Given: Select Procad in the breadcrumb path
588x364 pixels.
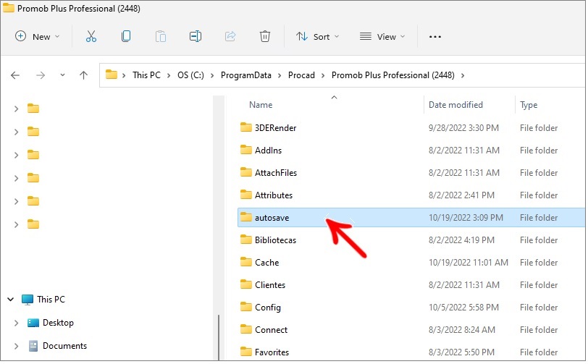Looking at the screenshot, I should coord(301,75).
